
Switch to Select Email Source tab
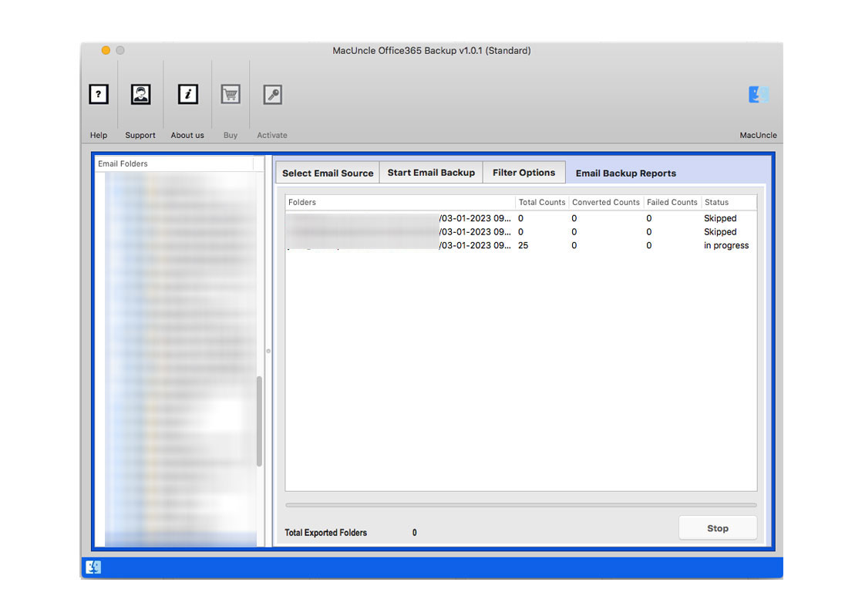(x=328, y=173)
